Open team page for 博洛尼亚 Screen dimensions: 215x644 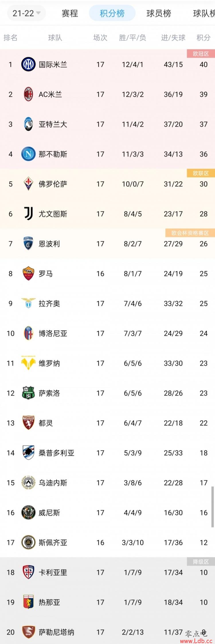[53, 333]
